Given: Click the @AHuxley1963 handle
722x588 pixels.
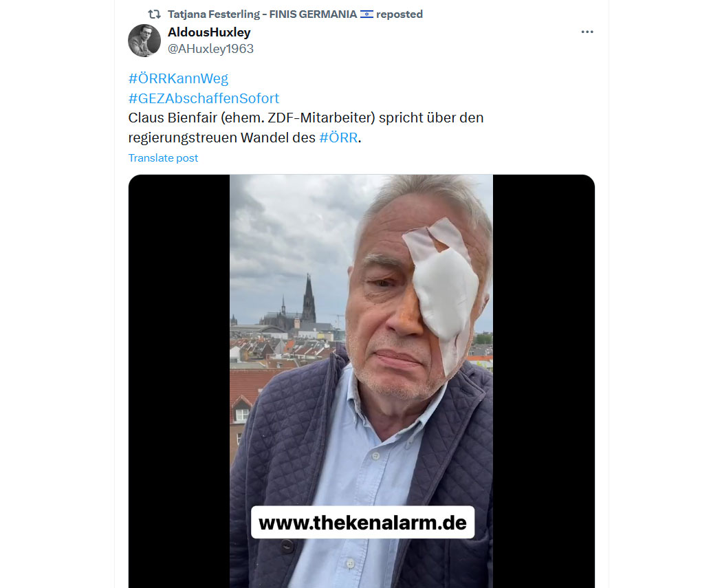Looking at the screenshot, I should point(210,49).
